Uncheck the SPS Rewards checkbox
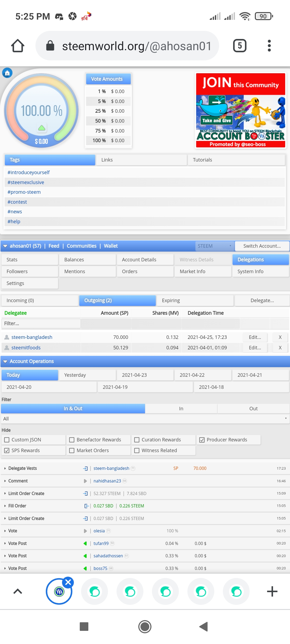This screenshot has height=644, width=290. coord(7,451)
